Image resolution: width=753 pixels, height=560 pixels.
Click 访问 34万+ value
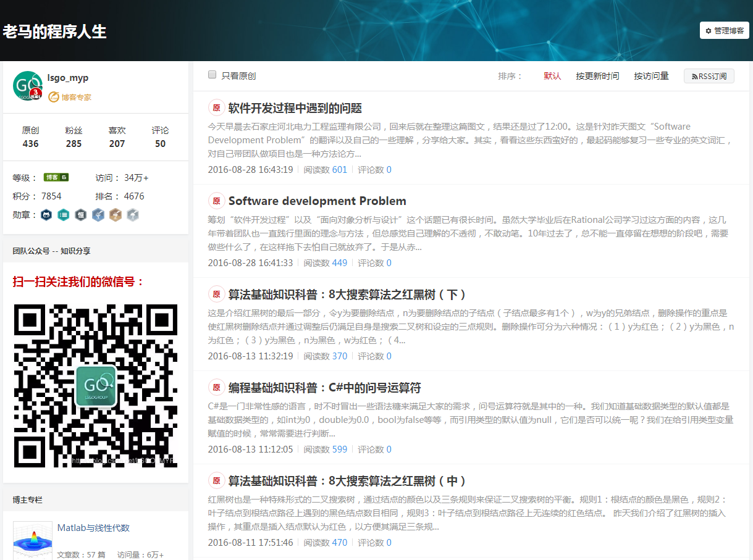tap(137, 178)
